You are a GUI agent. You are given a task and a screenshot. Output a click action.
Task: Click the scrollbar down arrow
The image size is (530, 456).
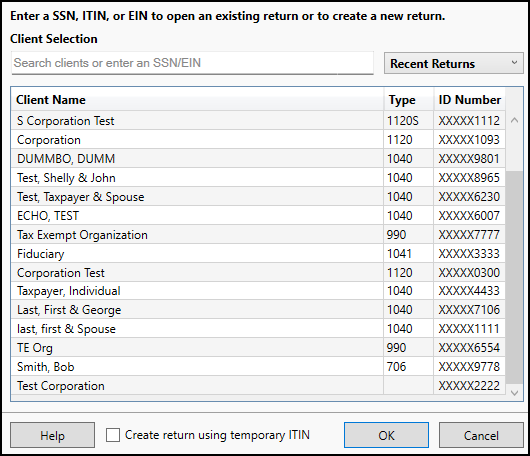[514, 392]
